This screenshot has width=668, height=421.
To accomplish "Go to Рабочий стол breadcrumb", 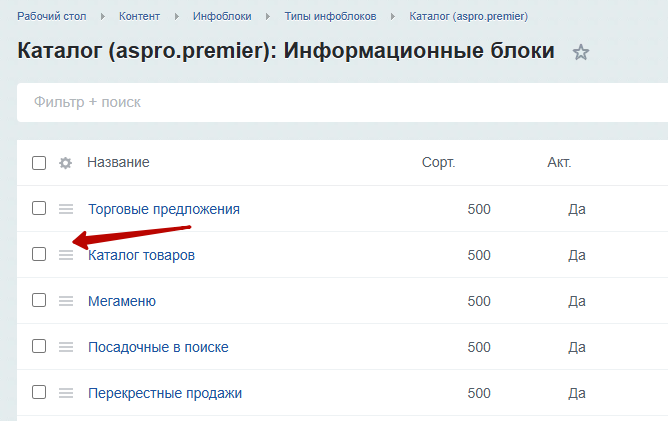I will coord(52,16).
